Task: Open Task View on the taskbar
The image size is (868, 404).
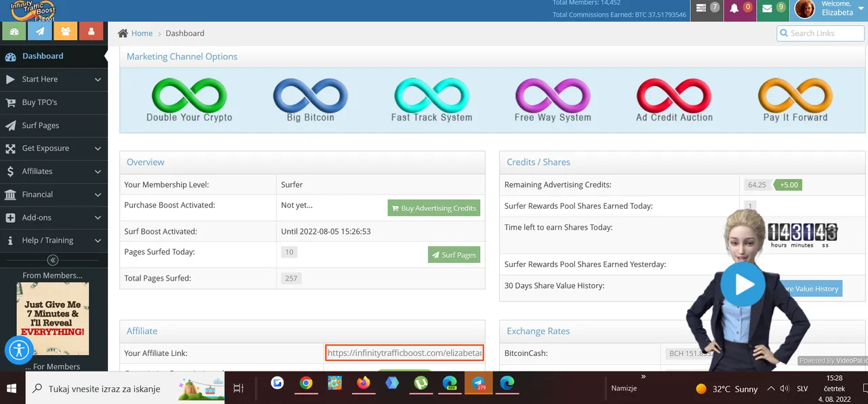Action: pyautogui.click(x=238, y=388)
